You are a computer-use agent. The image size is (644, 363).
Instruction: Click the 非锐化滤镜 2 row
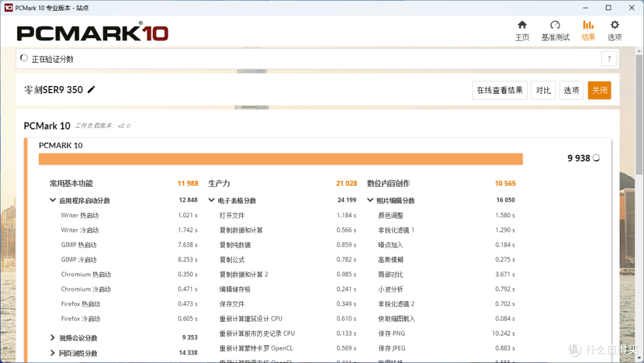pos(447,304)
